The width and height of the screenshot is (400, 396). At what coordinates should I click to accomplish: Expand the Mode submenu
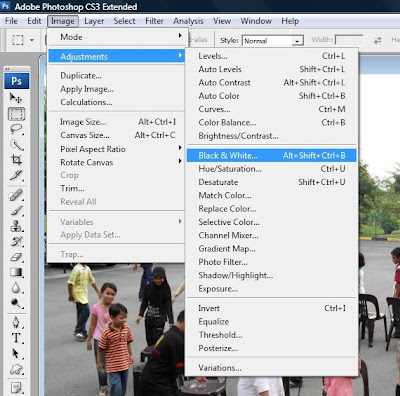click(116, 37)
